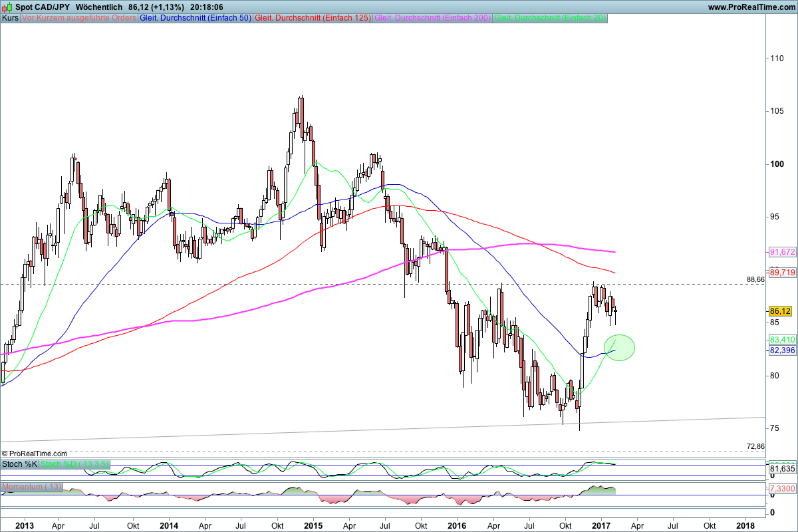798x532 pixels.
Task: Click the pink 91,672 price tag
Action: click(782, 252)
